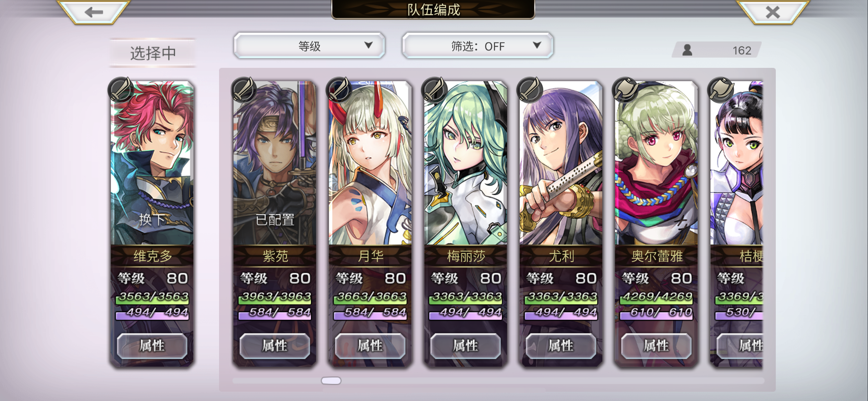Click the sword weapon icon on 梅丽莎
The height and width of the screenshot is (401, 868).
[434, 90]
